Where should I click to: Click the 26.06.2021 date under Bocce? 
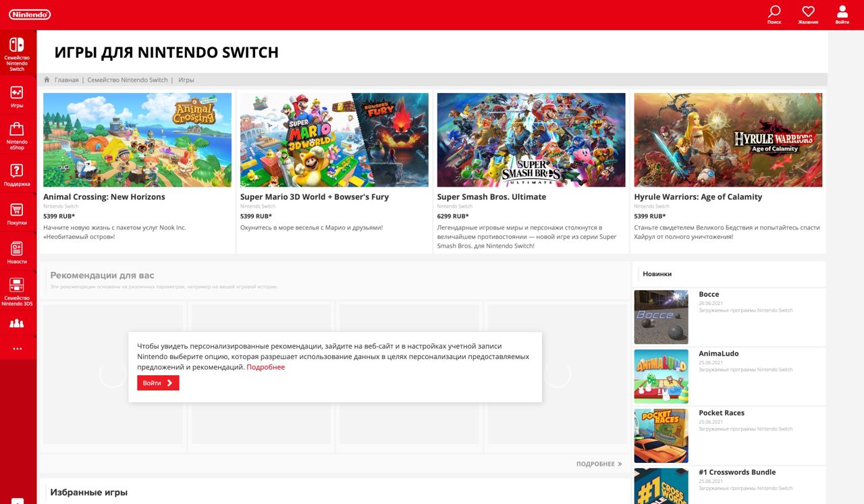coord(711,304)
